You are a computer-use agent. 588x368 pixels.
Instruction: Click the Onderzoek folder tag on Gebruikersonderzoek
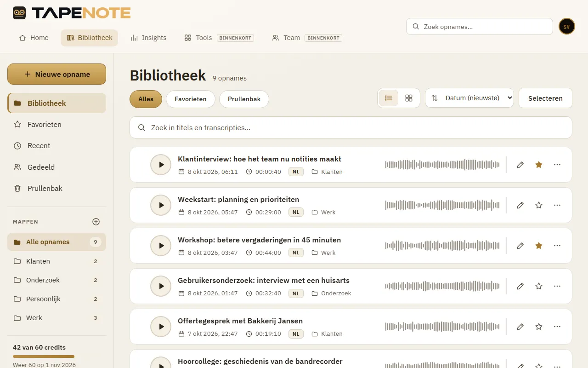[x=331, y=293]
